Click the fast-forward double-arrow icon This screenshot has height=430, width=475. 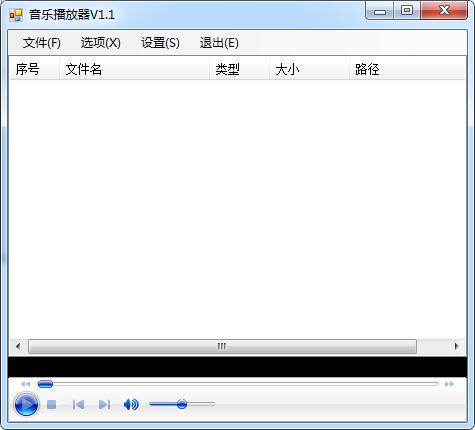click(x=449, y=384)
